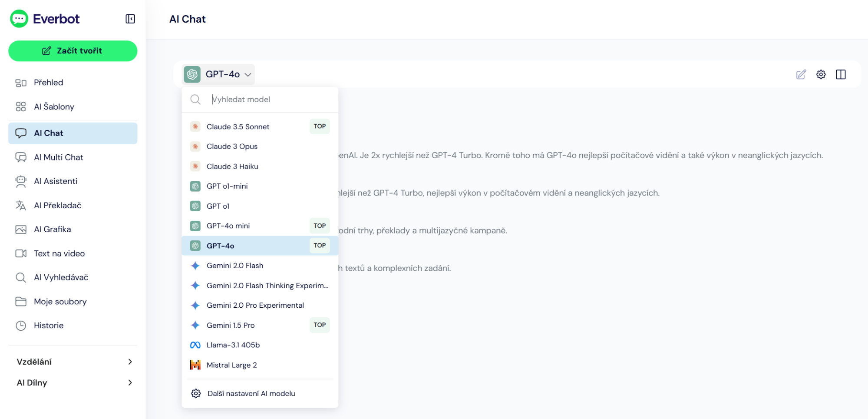Open Moje soubory
The image size is (868, 419).
(x=73, y=302)
